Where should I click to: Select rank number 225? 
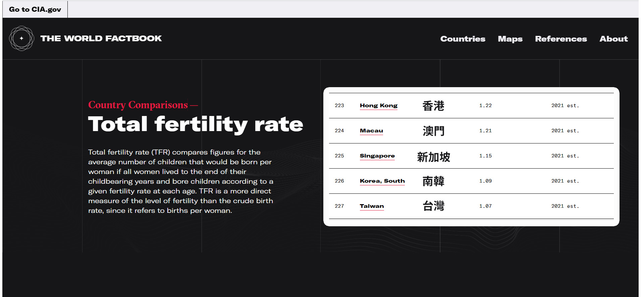click(339, 156)
